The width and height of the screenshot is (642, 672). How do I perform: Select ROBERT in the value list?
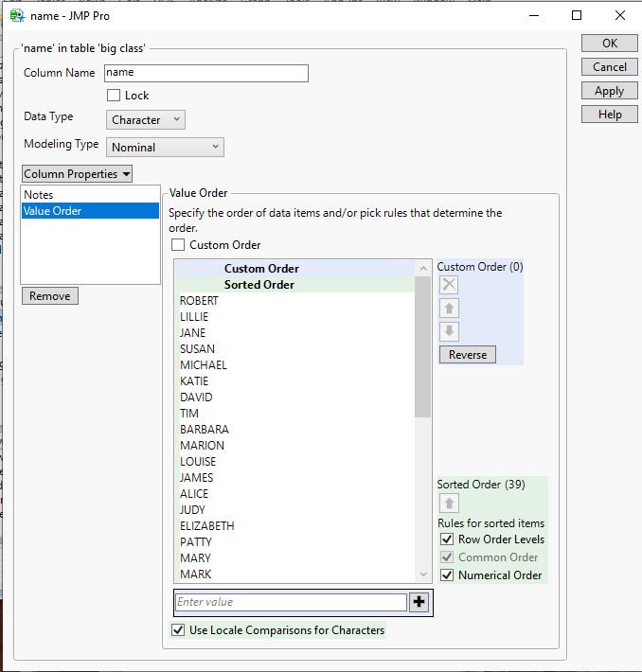pyautogui.click(x=295, y=301)
